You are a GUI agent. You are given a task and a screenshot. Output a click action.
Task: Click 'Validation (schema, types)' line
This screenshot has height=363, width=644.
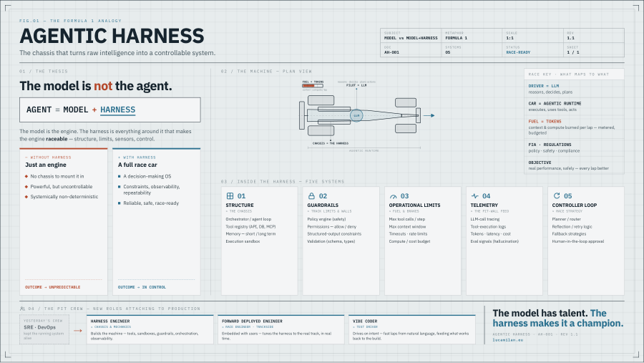tap(331, 241)
